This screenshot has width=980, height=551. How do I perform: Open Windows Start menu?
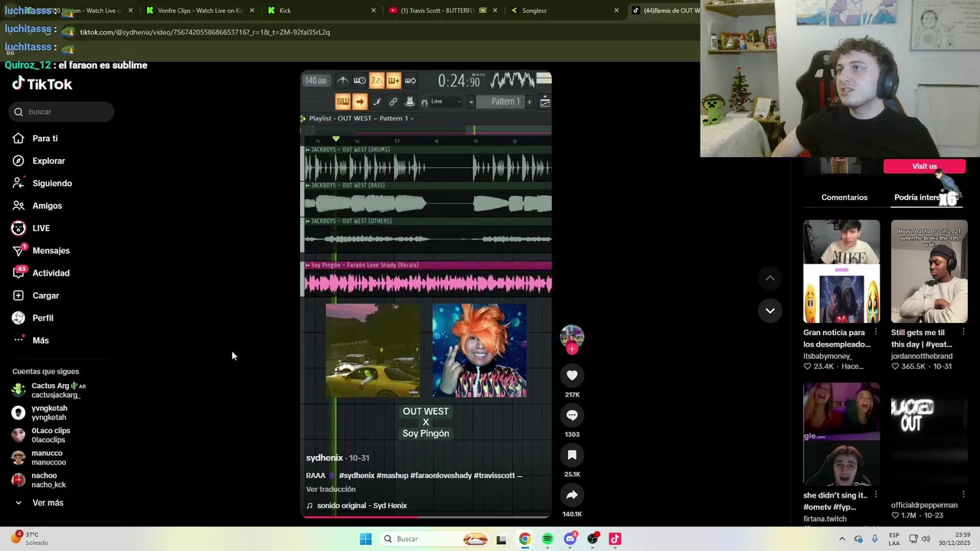(x=366, y=539)
